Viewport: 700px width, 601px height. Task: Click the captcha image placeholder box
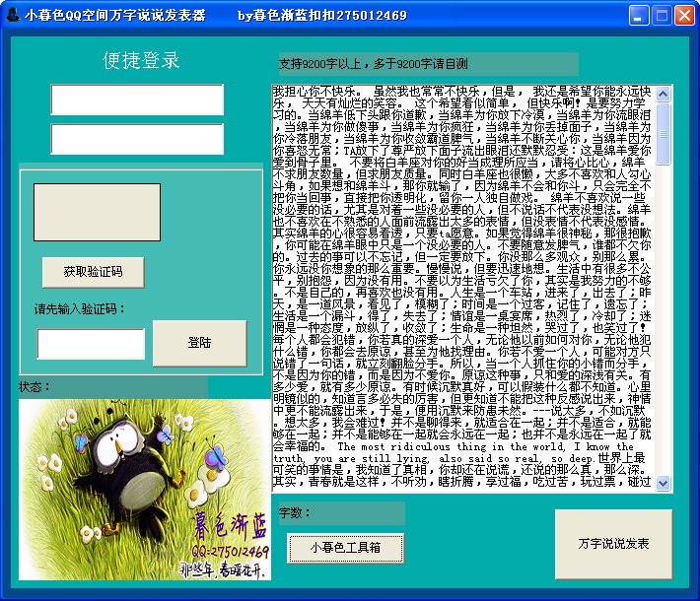click(x=97, y=213)
